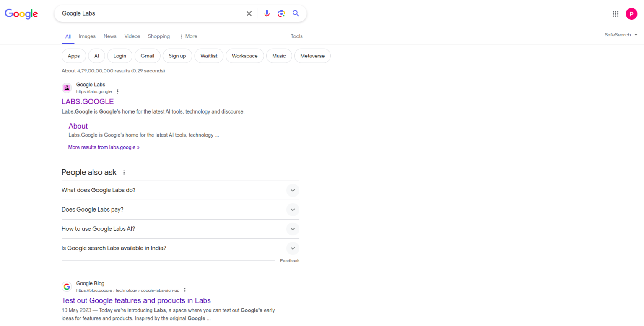Open the More search categories menu

188,36
